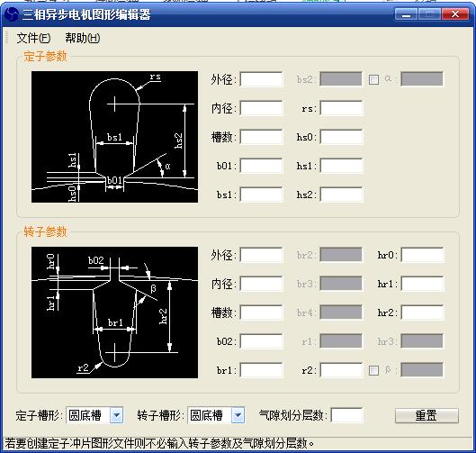476x453 pixels.
Task: Close the 三相异步电机图形编辑器 window
Action: coord(455,14)
